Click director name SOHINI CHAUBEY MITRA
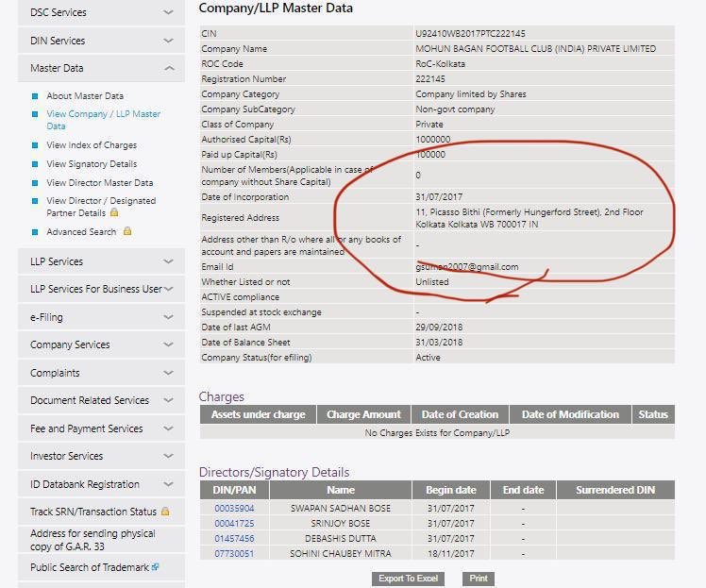 click(341, 553)
